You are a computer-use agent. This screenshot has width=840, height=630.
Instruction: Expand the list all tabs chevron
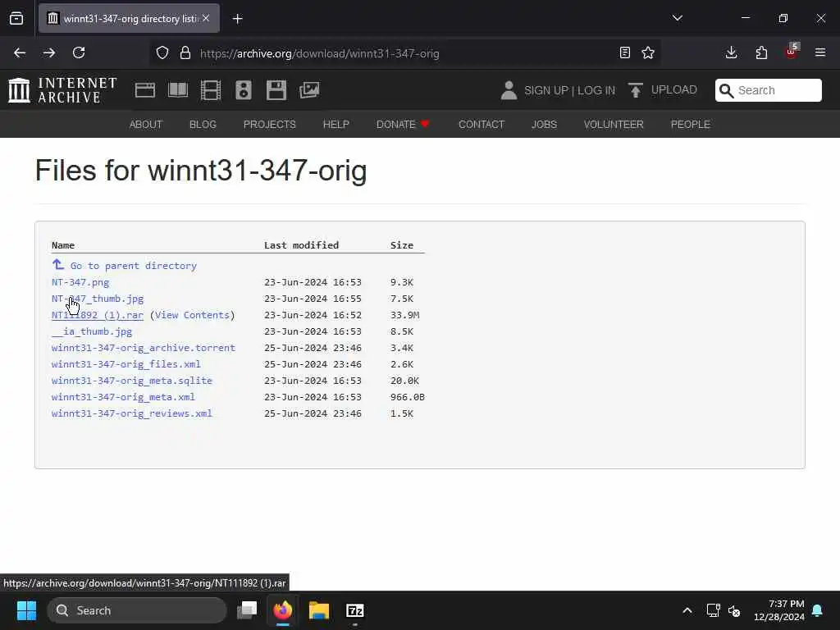(x=677, y=18)
